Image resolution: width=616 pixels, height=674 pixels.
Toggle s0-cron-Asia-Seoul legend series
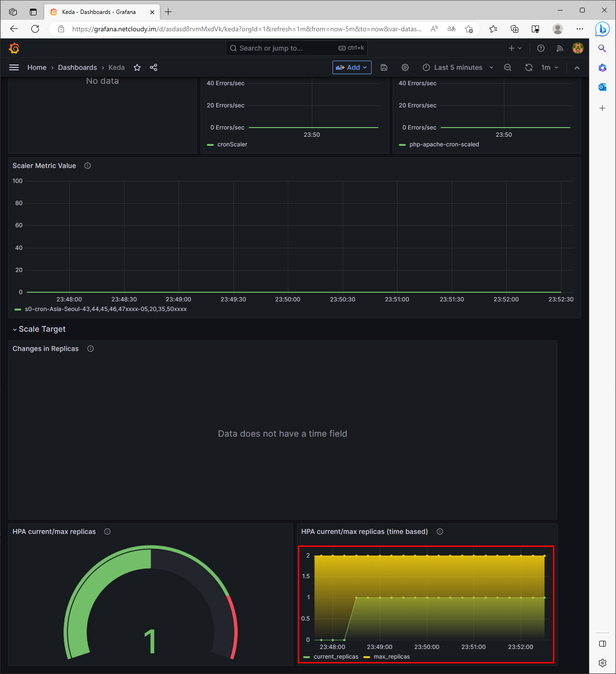(106, 309)
